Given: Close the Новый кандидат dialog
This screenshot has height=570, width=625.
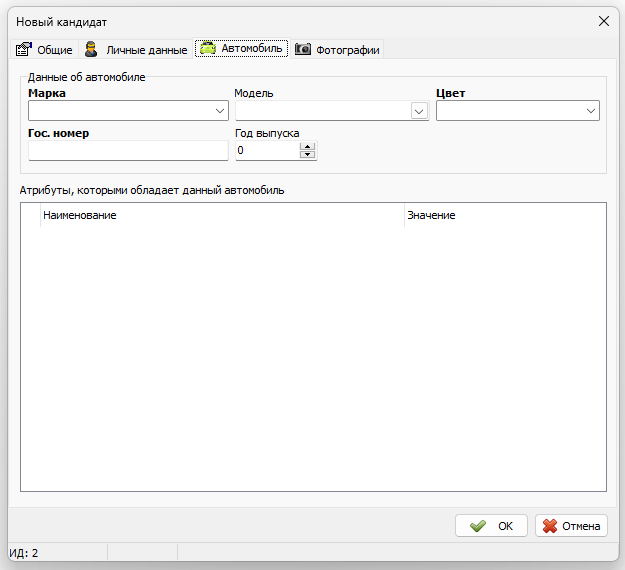Looking at the screenshot, I should 603,21.
